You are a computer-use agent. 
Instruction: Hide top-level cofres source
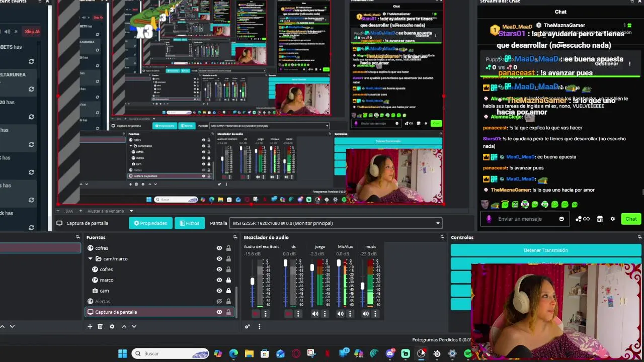[x=219, y=248]
